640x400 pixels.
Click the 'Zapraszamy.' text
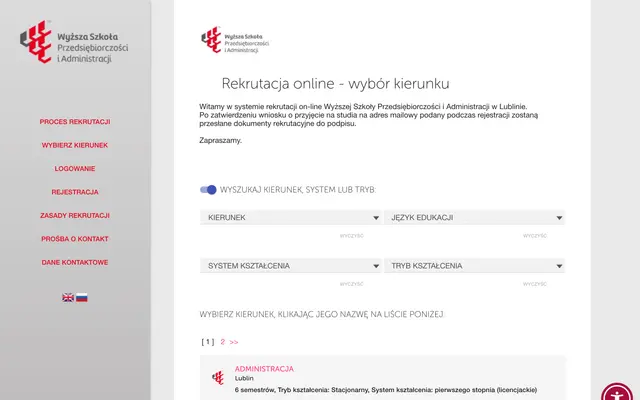[220, 140]
